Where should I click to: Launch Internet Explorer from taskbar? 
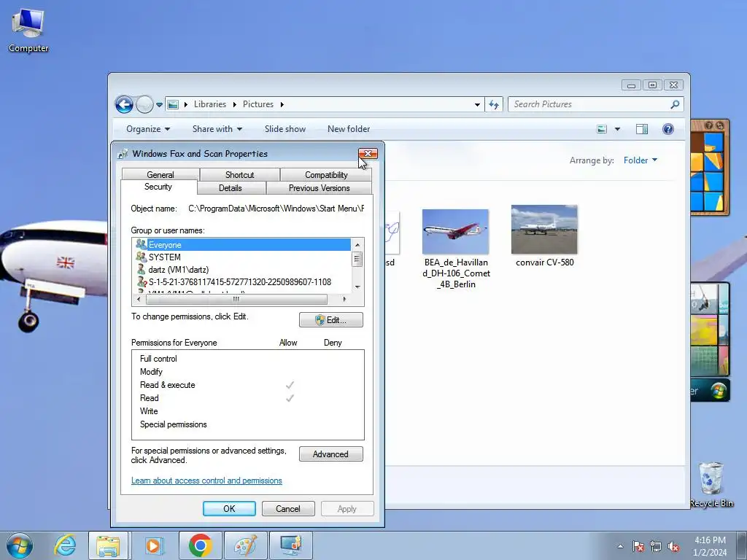[x=65, y=545]
